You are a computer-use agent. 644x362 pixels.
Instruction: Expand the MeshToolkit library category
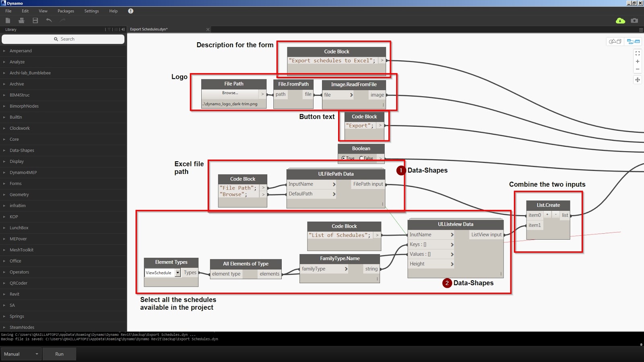(x=4, y=250)
